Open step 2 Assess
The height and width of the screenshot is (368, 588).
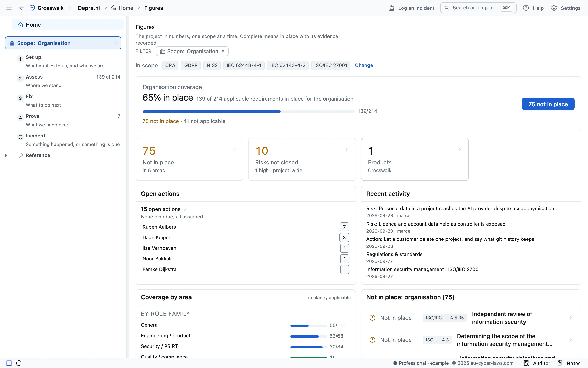click(x=69, y=81)
